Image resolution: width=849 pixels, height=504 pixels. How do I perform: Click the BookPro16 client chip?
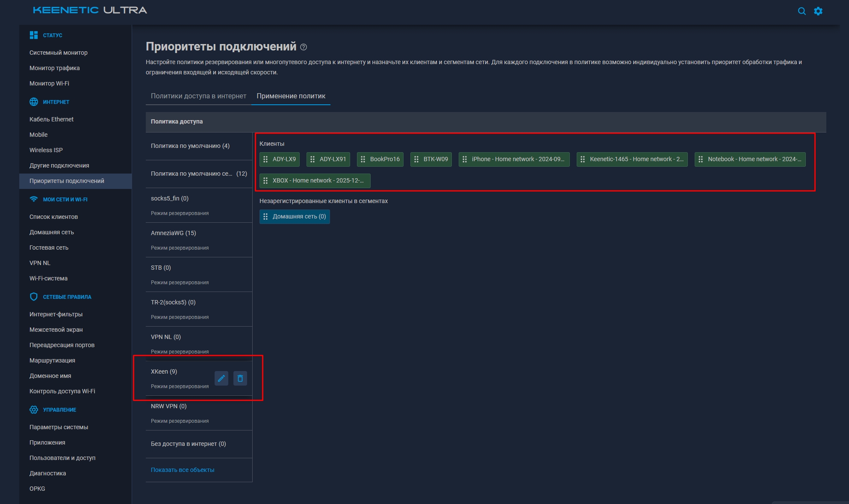pos(380,159)
